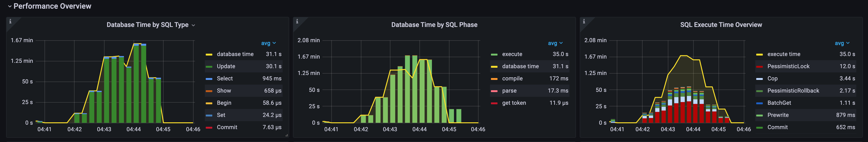Click the green Prewrite series color icon
Image resolution: width=868 pixels, height=142 pixels.
pyautogui.click(x=759, y=115)
